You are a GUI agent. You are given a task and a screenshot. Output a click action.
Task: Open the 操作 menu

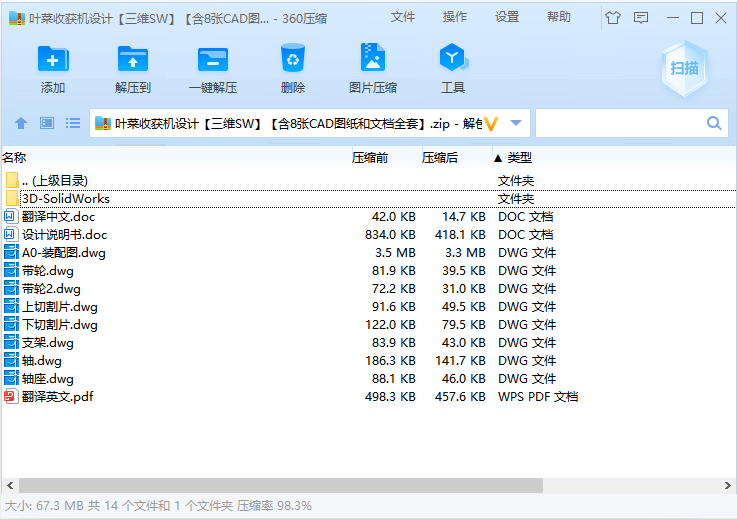coord(455,17)
